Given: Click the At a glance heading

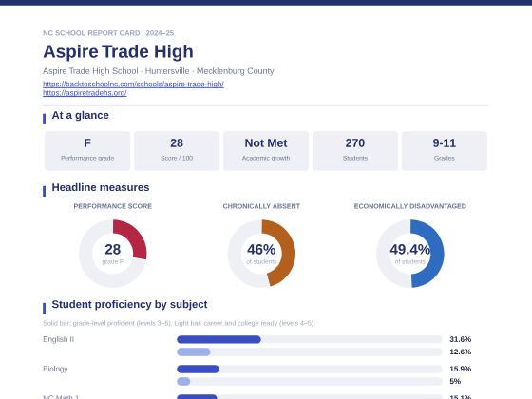Looking at the screenshot, I should pyautogui.click(x=81, y=115).
